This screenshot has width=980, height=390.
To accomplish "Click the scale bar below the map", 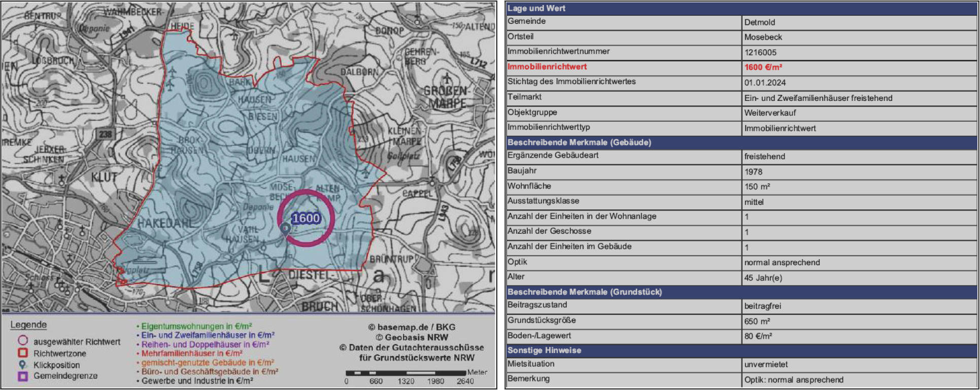I will [x=405, y=373].
